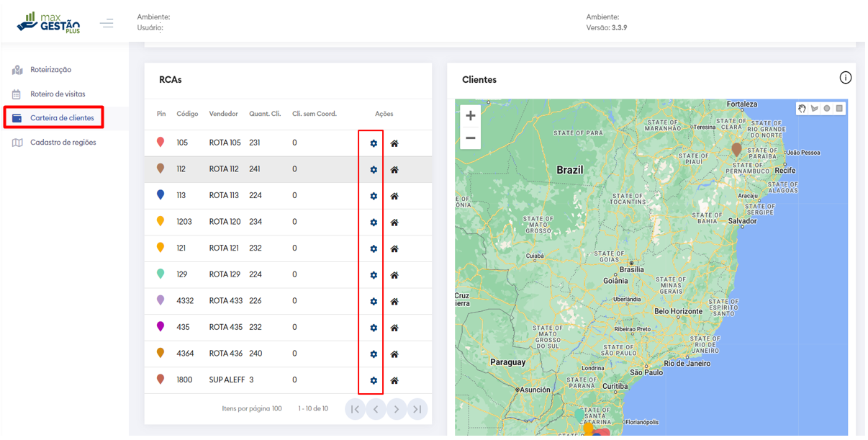
Task: Click the brown map marker near Pernambuco
Action: click(736, 149)
